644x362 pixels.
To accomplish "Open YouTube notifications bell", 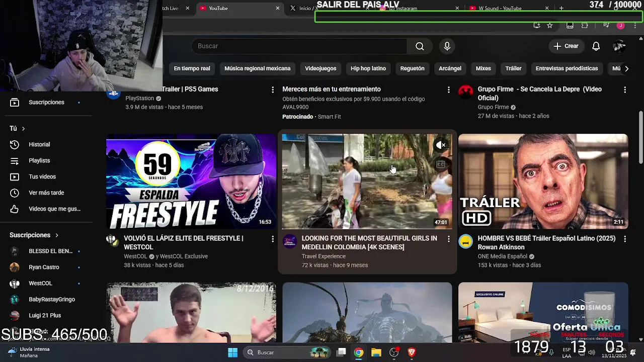I will click(x=596, y=46).
